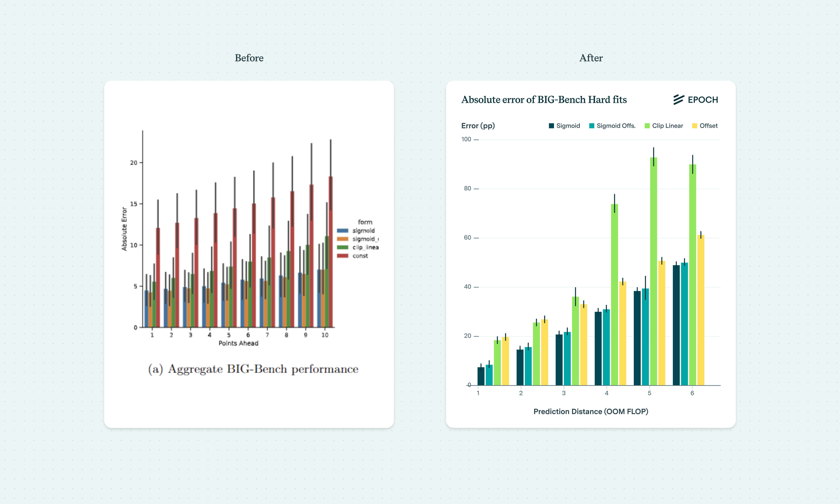840x504 pixels.
Task: Click the teal Sigmoid Offs. legend swatch
Action: 592,126
